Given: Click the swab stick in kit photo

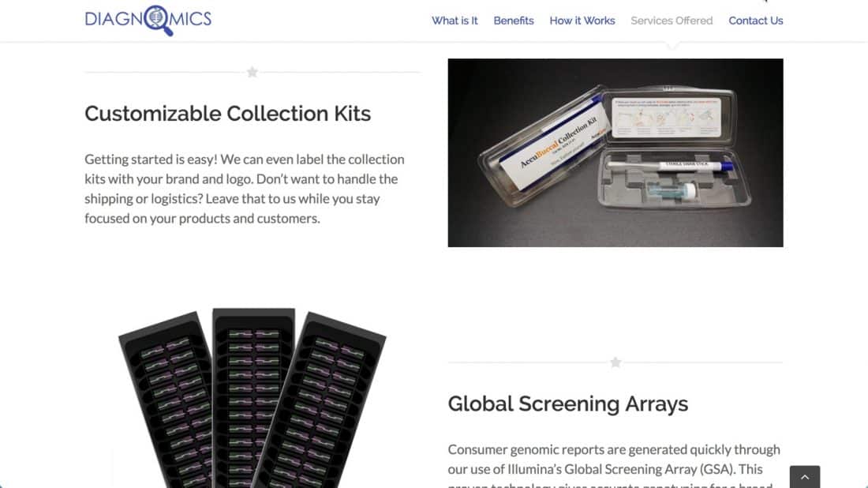Looking at the screenshot, I should coord(670,165).
